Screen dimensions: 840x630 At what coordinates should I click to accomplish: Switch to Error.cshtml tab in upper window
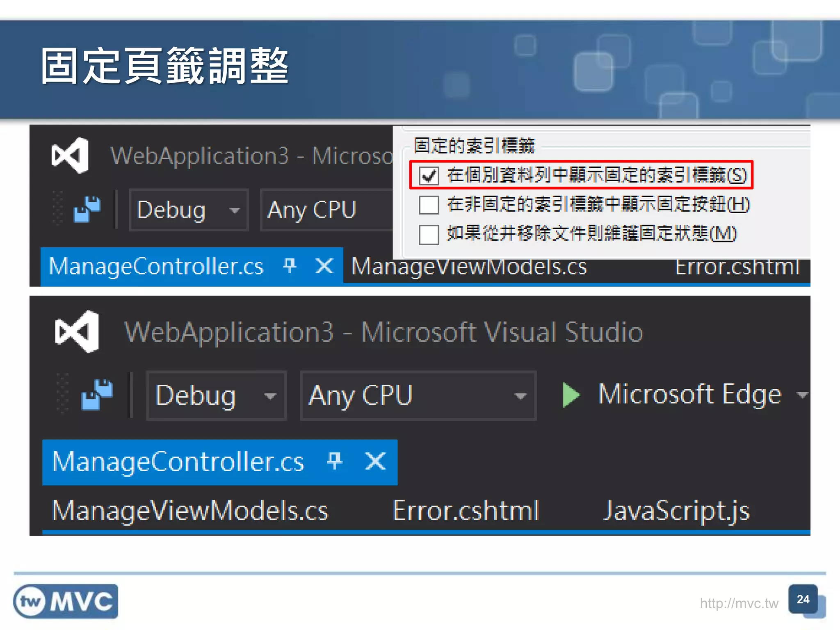pos(737,268)
